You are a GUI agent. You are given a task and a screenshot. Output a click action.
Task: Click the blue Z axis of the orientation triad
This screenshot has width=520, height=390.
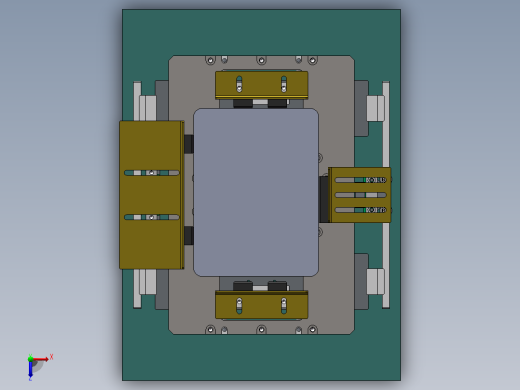[x=30, y=369]
